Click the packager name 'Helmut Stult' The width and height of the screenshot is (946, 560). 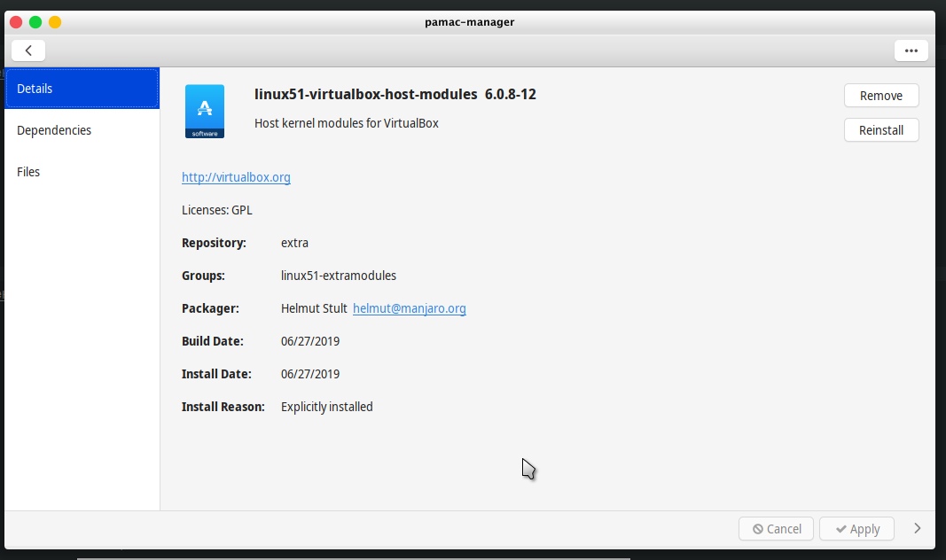314,308
